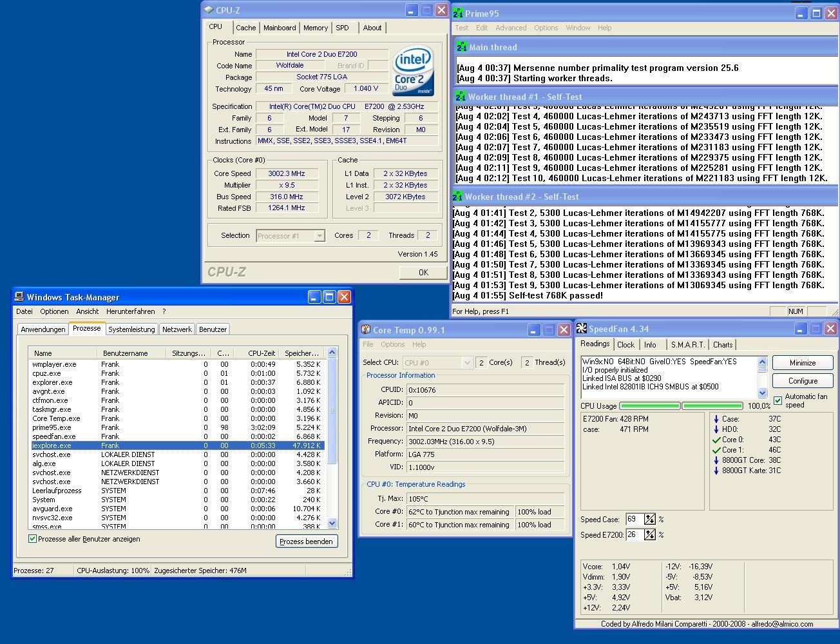Click the SpeedFan fan icon in title bar
The width and height of the screenshot is (840, 644).
click(581, 329)
